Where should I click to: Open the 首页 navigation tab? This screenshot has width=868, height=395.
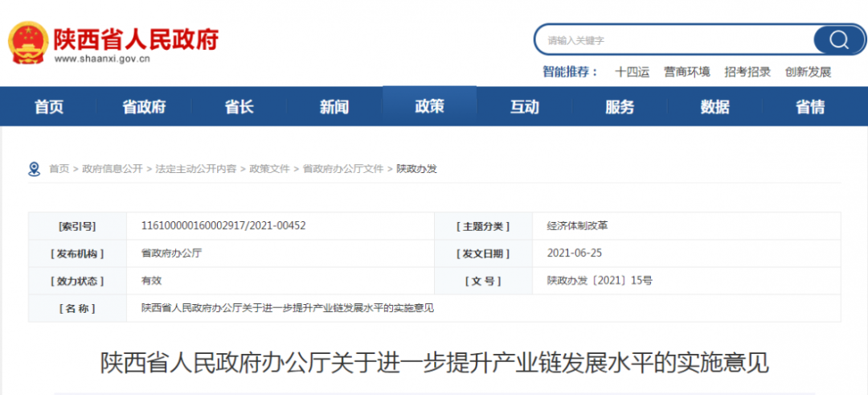coord(48,107)
